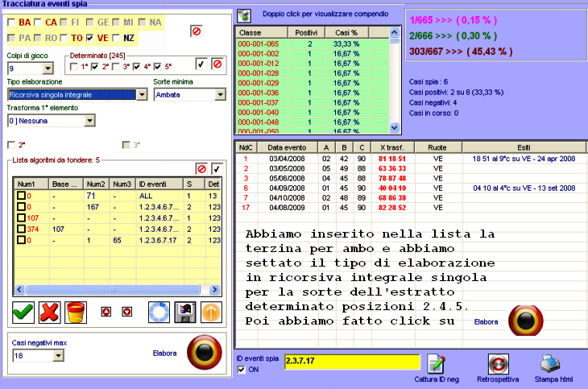Image resolution: width=588 pixels, height=389 pixels.
Task: Click the yellow bucket clear-list icon
Action: [77, 312]
